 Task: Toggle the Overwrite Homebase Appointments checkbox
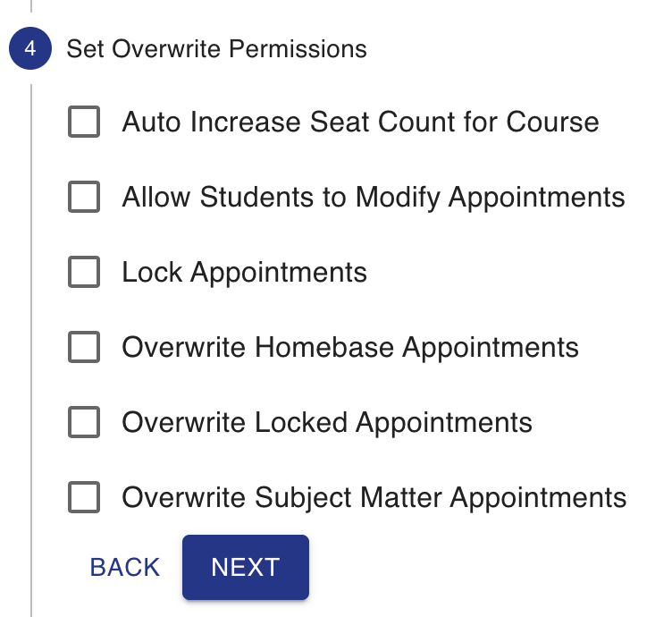point(84,347)
